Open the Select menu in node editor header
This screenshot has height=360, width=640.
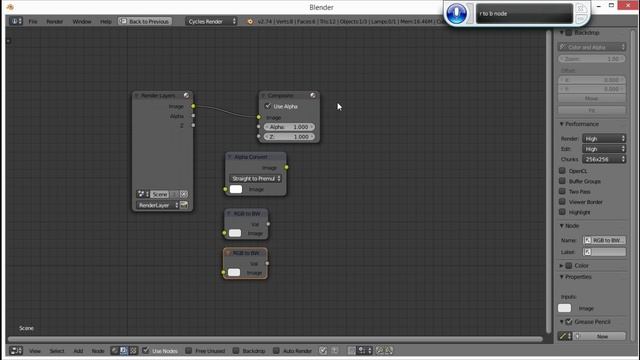(57, 351)
